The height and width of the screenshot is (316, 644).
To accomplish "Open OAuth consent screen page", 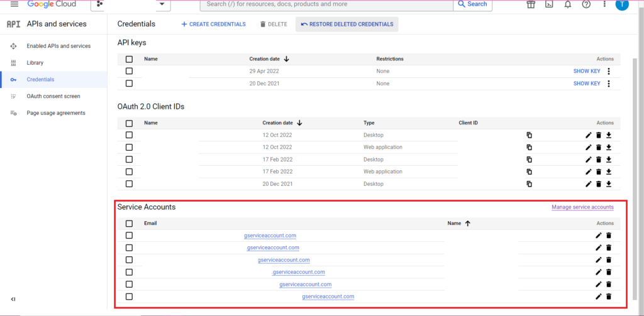I will click(x=53, y=96).
